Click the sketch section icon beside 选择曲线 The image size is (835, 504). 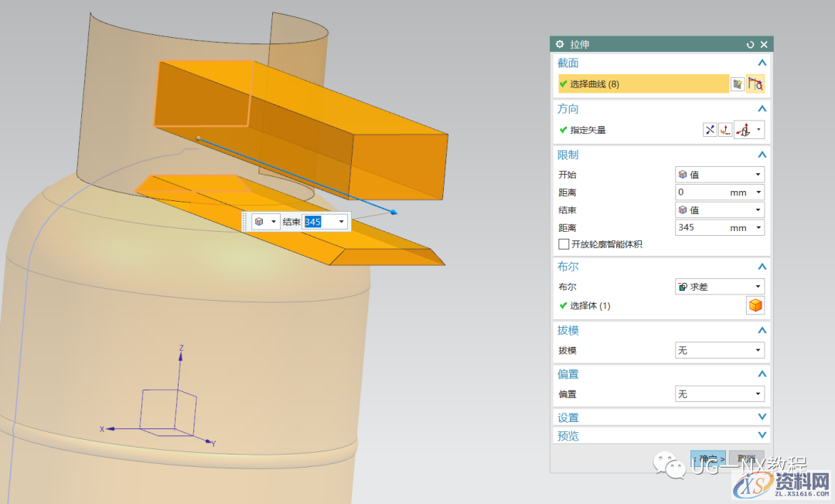(738, 83)
